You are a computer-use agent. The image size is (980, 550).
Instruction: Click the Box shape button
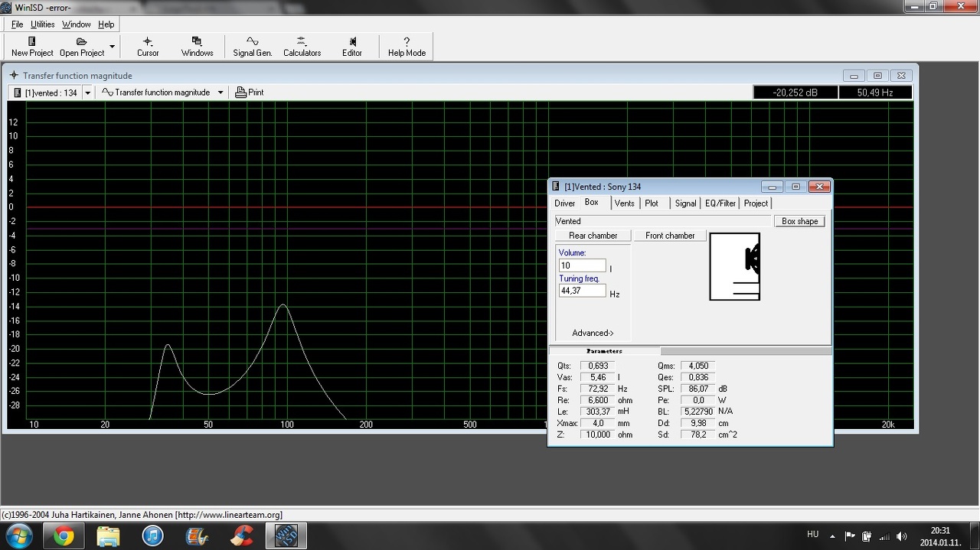point(799,221)
